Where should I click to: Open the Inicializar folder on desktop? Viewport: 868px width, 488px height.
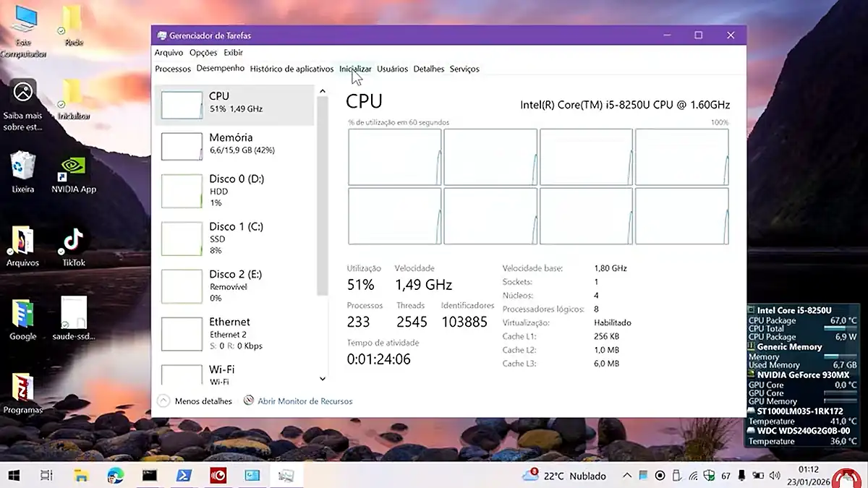73,100
